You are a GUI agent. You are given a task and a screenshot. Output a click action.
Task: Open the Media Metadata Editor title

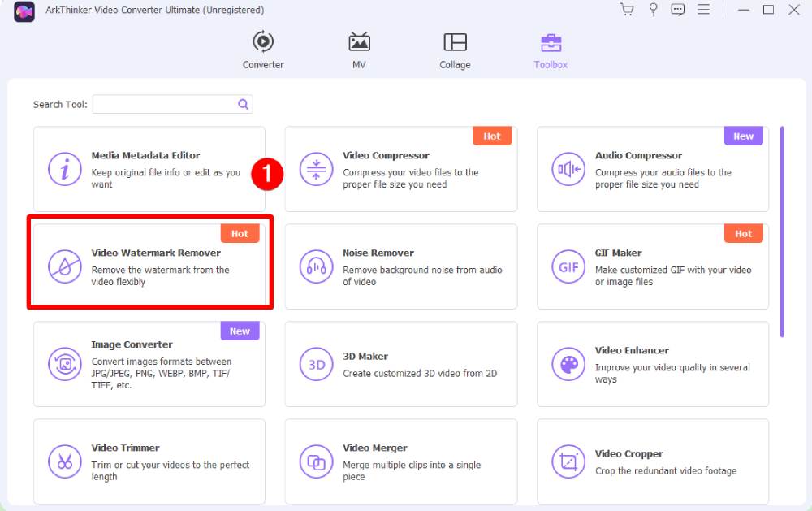(x=145, y=155)
